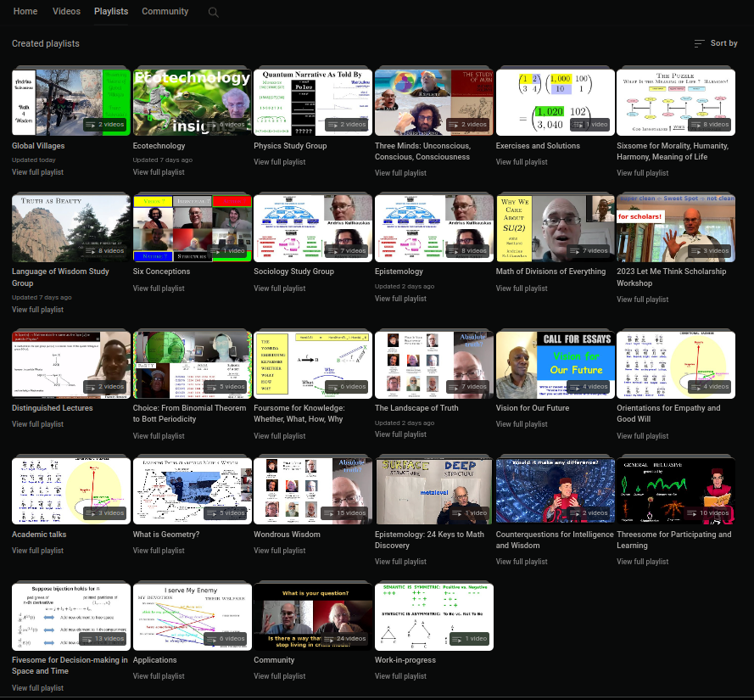Click playlist icon on Three Minds badge

point(453,125)
